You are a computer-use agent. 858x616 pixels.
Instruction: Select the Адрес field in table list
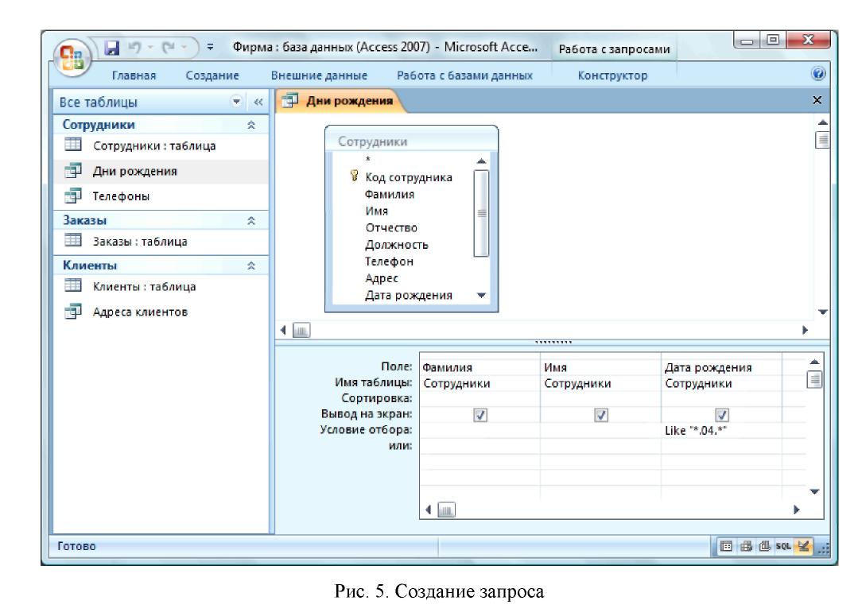tap(382, 278)
